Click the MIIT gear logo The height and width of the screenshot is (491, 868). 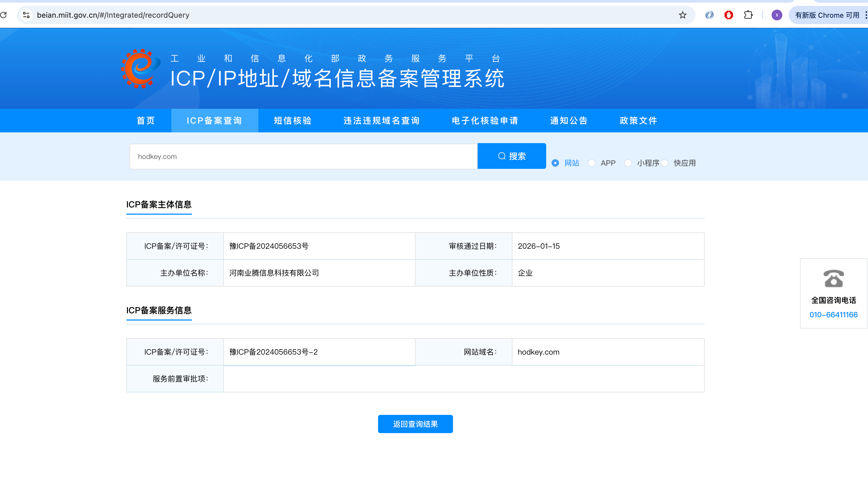[x=141, y=69]
